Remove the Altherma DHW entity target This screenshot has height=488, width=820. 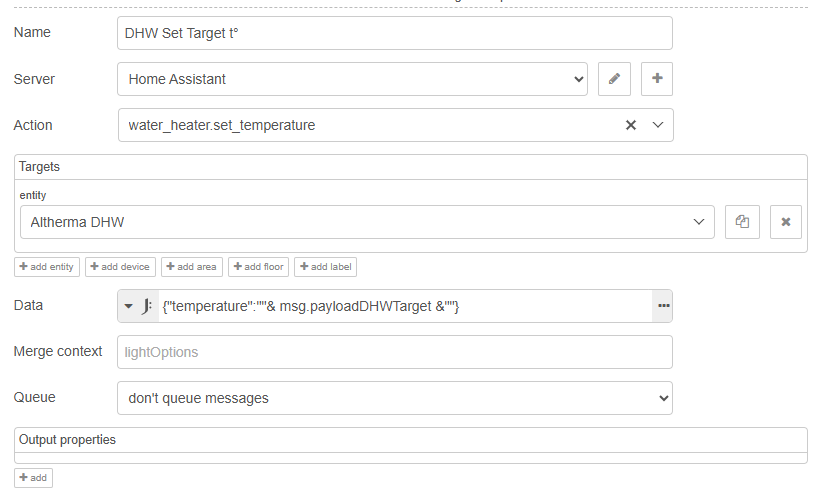[785, 222]
